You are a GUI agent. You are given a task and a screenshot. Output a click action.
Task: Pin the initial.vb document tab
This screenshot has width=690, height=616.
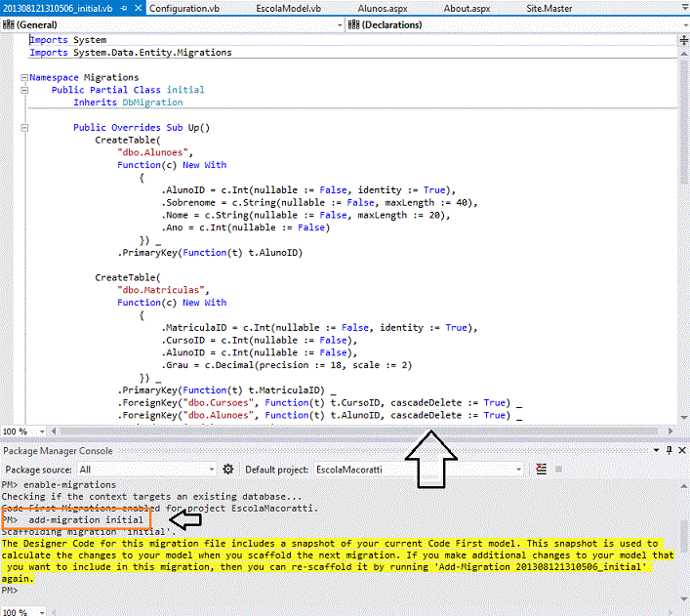pos(124,8)
